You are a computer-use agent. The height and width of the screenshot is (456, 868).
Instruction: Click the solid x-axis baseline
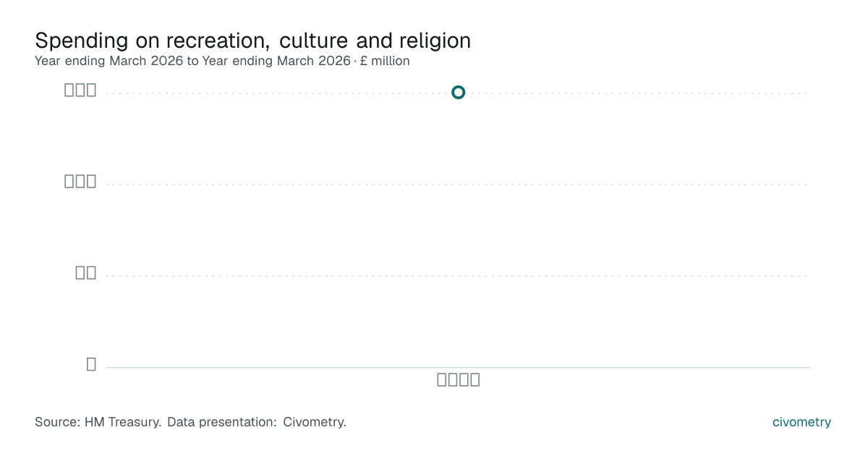[x=458, y=367]
